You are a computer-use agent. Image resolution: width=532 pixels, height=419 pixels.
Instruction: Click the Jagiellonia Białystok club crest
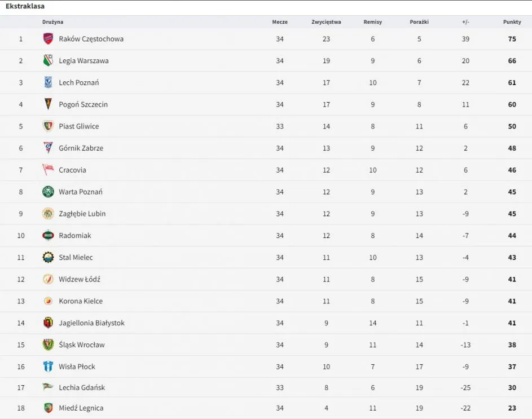48,323
